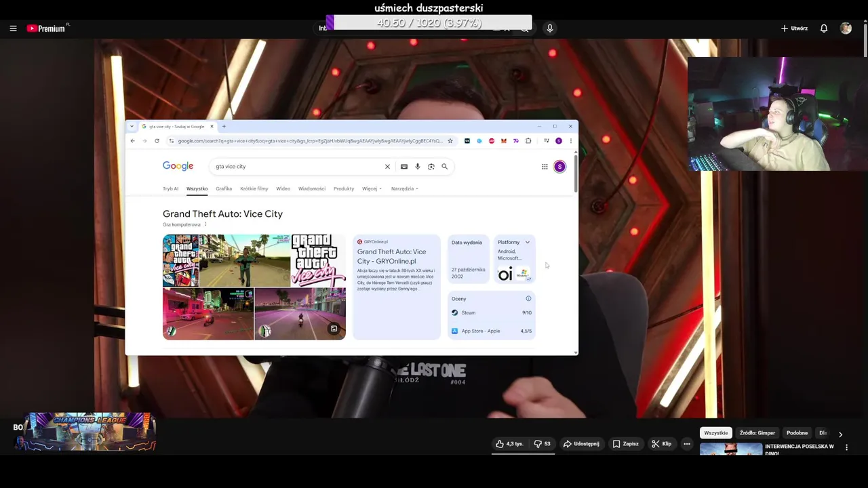The height and width of the screenshot is (488, 868).
Task: Open the GTA Vice City cover art image
Action: coord(180,260)
